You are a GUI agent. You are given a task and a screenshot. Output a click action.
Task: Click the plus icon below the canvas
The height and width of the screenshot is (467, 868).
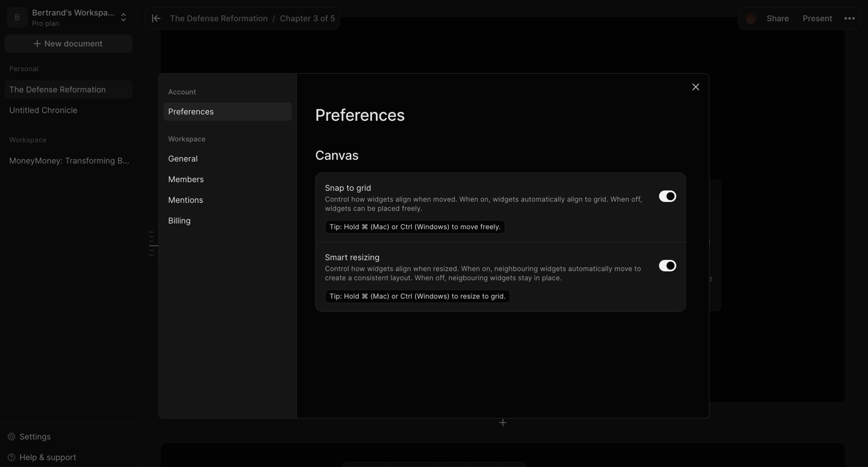coord(502,423)
